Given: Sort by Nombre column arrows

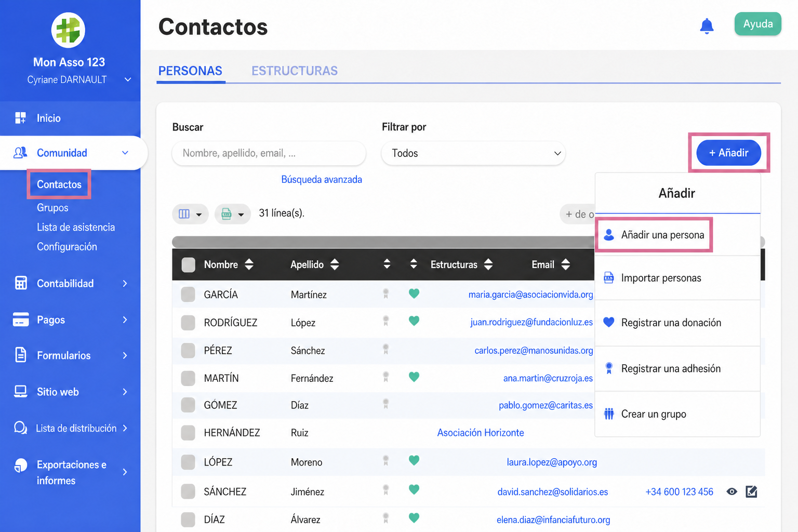Looking at the screenshot, I should pos(249,264).
